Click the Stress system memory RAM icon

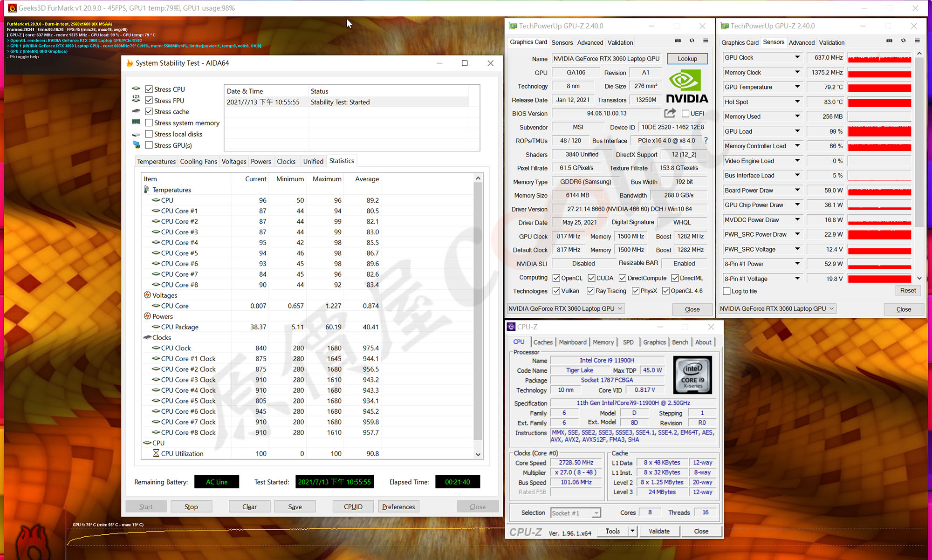click(136, 122)
